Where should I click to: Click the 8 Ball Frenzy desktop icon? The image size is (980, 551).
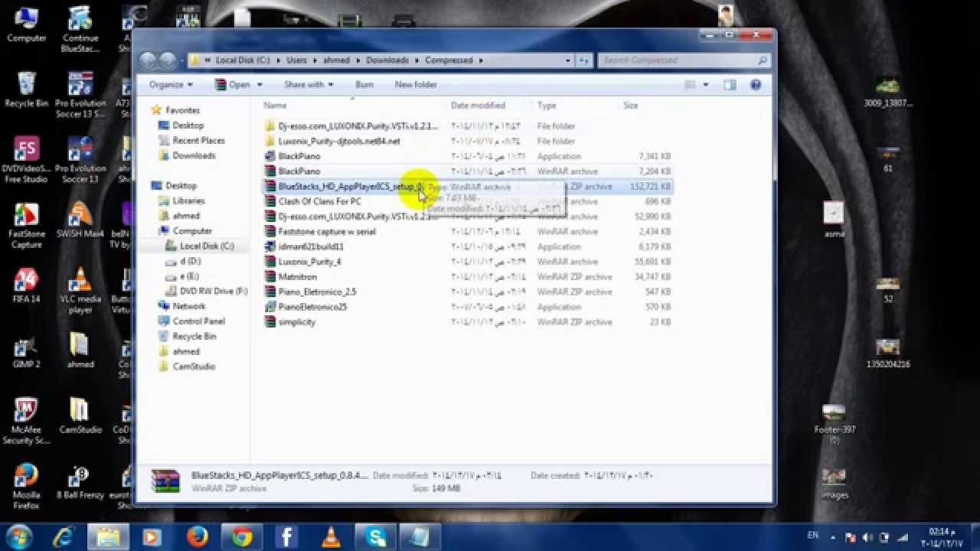pyautogui.click(x=80, y=482)
